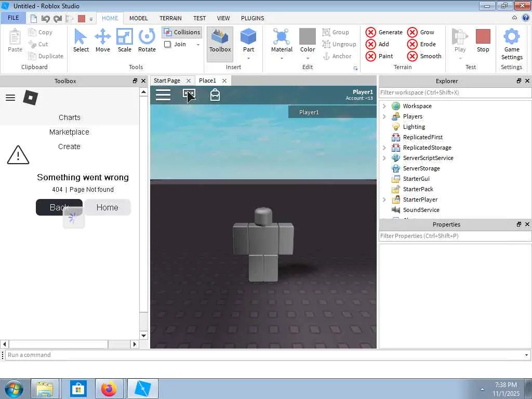The width and height of the screenshot is (532, 399).
Task: Expand the Players tree node
Action: point(384,116)
